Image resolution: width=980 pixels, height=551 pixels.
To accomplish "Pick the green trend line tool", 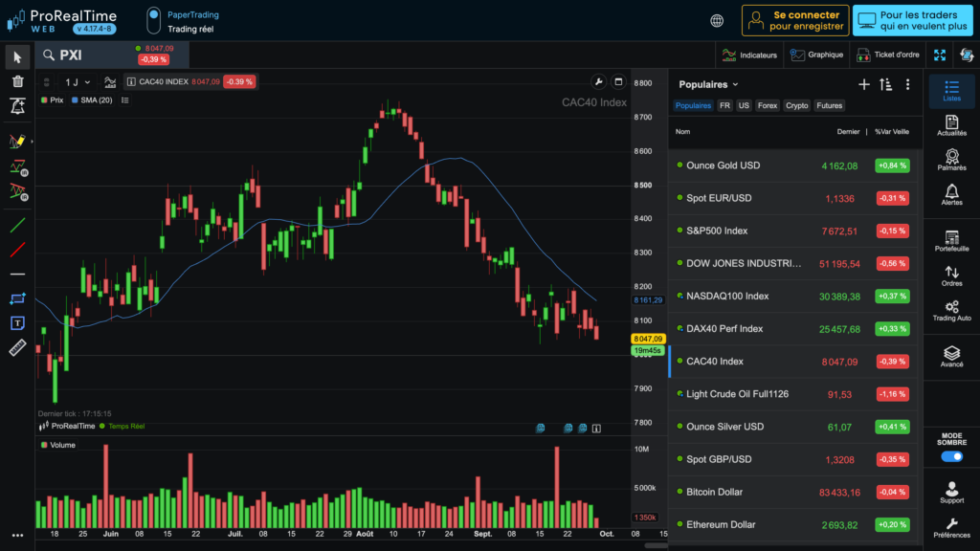I will point(17,225).
